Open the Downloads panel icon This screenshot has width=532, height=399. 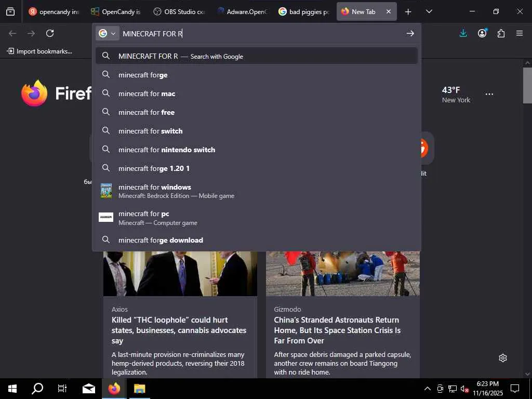click(463, 33)
